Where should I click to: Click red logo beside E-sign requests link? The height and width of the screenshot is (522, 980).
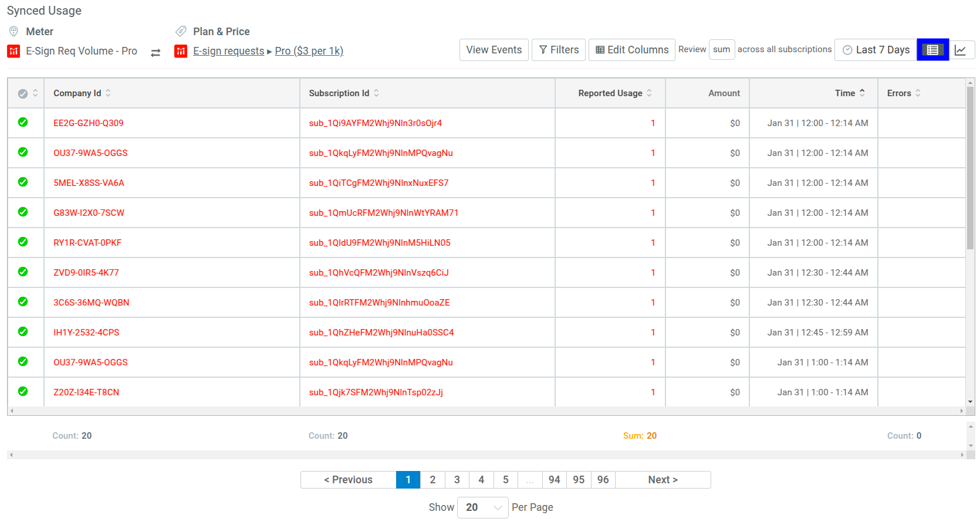point(181,51)
